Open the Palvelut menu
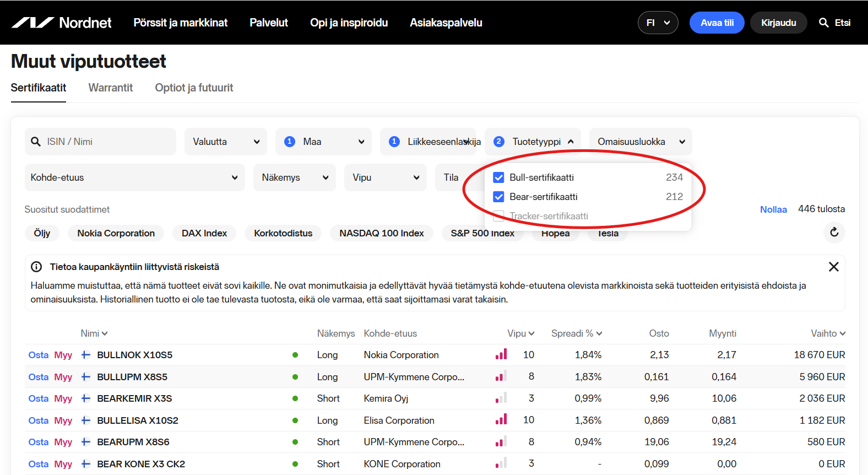Screen dimensions: 868x475 [x=269, y=23]
